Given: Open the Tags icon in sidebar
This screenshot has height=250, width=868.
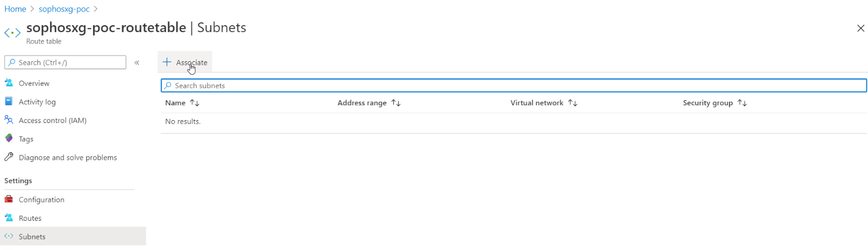Looking at the screenshot, I should pos(9,139).
